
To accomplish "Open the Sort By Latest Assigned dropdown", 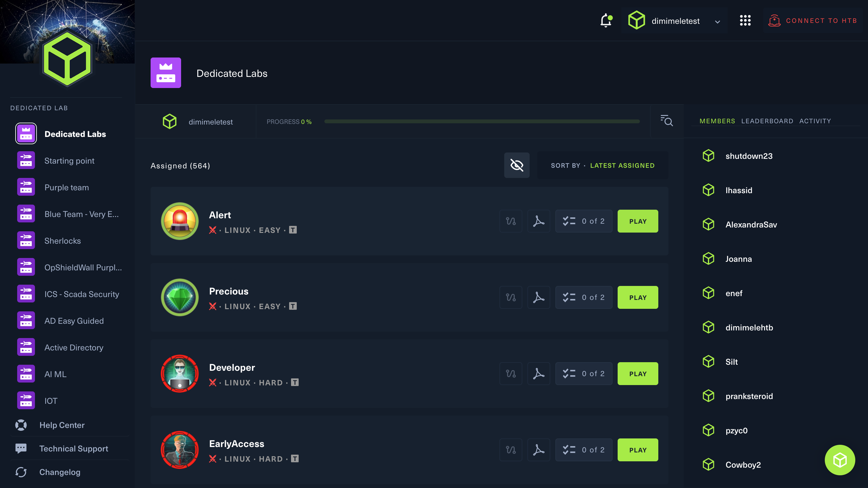I will click(602, 165).
